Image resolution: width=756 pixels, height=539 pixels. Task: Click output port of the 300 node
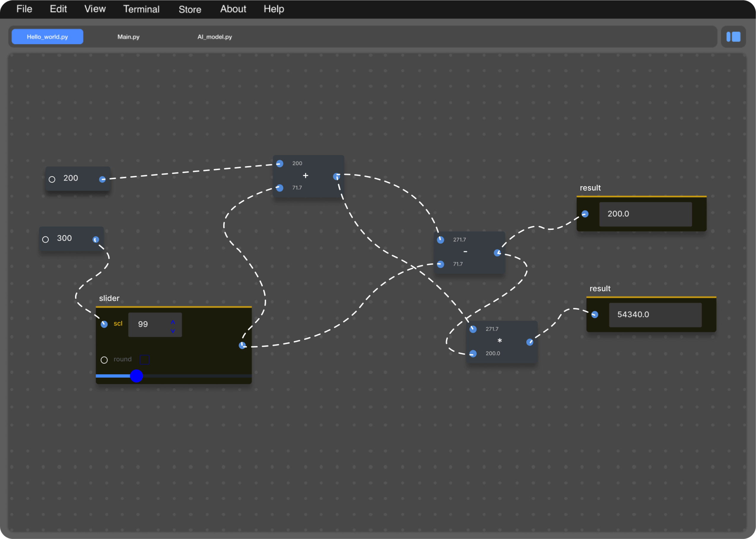(96, 239)
